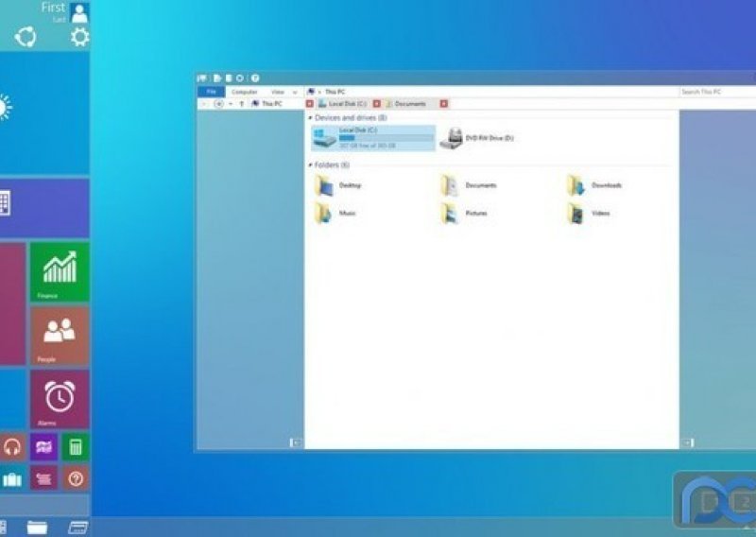Open the help question mark tile
Image resolution: width=756 pixels, height=537 pixels.
76,478
